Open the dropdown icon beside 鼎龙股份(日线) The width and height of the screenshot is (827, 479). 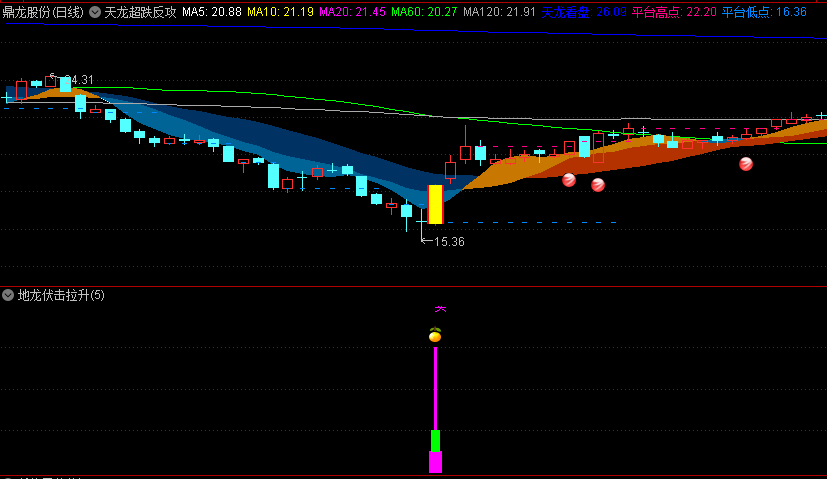click(x=95, y=12)
